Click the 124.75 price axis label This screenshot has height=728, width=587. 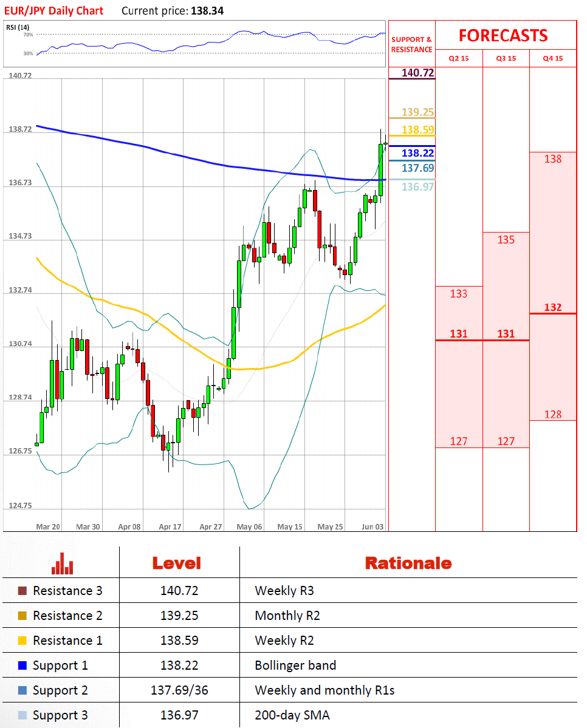tap(21, 506)
